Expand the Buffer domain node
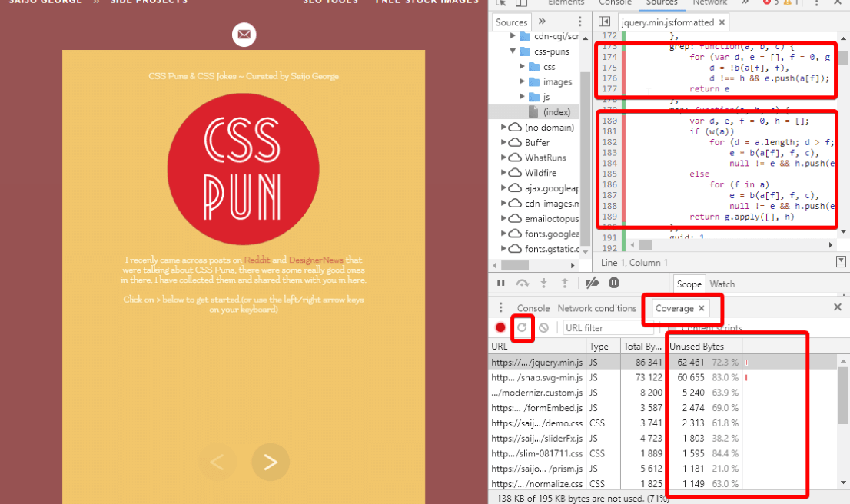Image resolution: width=850 pixels, height=504 pixels. point(503,142)
